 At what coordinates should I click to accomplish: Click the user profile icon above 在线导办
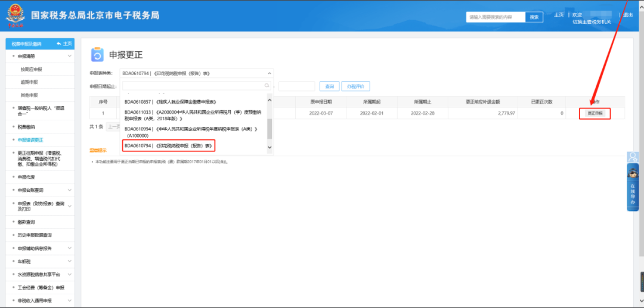[x=632, y=157]
